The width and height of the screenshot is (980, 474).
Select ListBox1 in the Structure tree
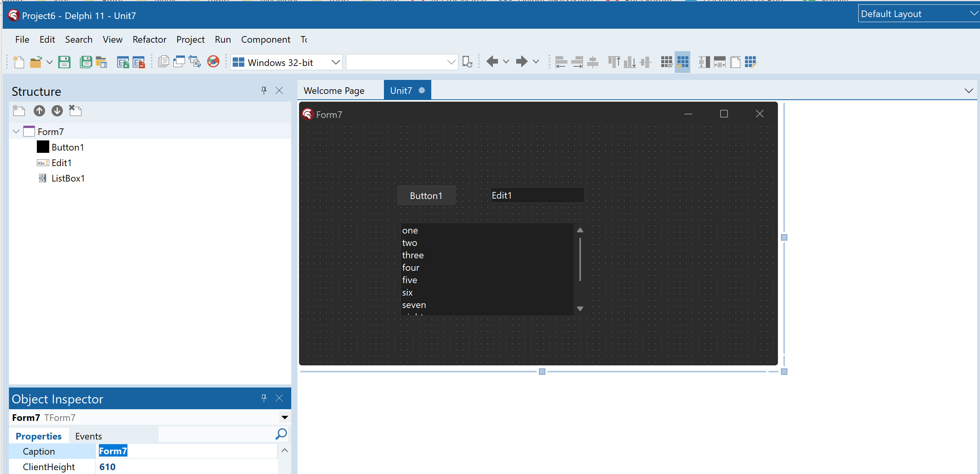coord(68,178)
